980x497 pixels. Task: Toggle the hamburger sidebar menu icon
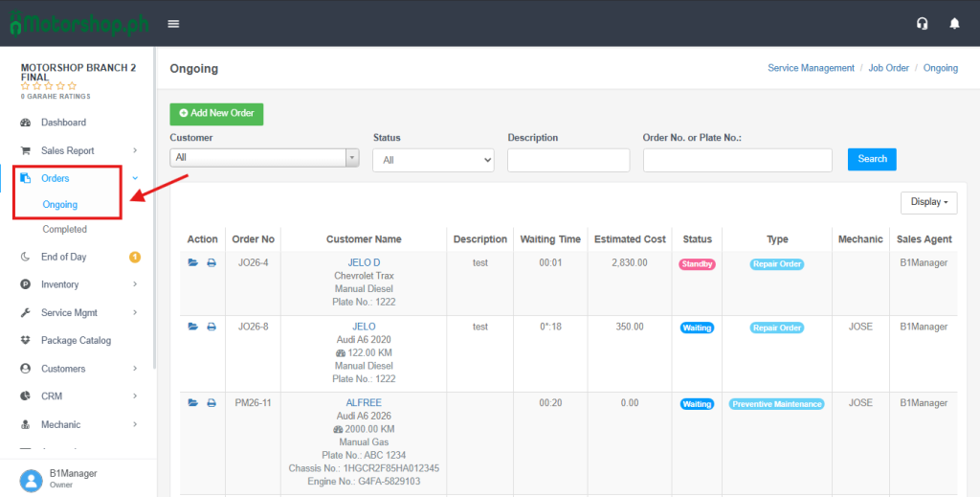click(174, 24)
